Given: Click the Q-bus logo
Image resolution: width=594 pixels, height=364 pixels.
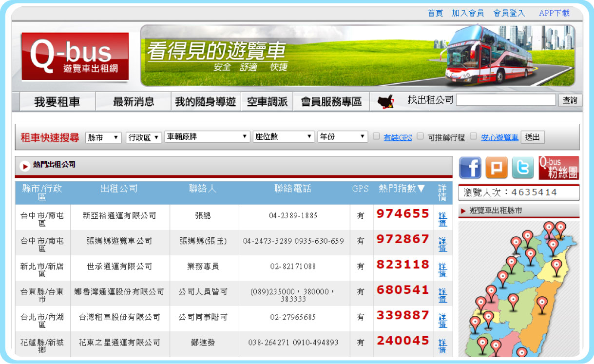Looking at the screenshot, I should click(75, 57).
